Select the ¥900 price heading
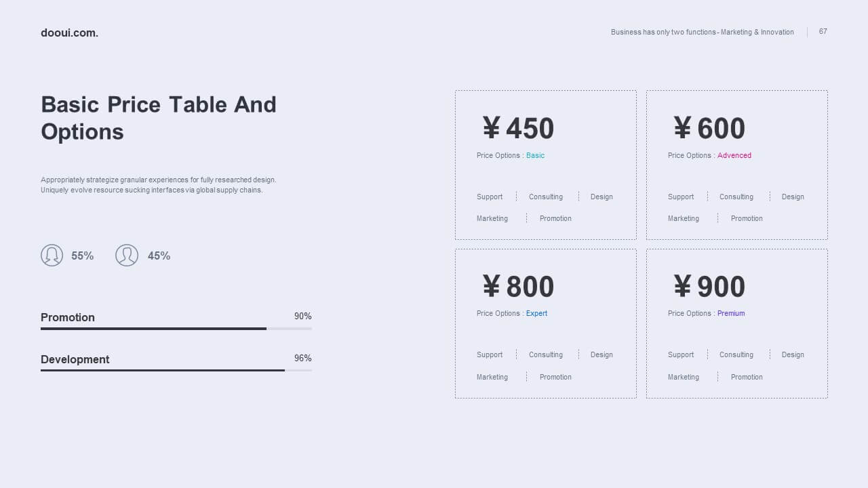 (709, 287)
